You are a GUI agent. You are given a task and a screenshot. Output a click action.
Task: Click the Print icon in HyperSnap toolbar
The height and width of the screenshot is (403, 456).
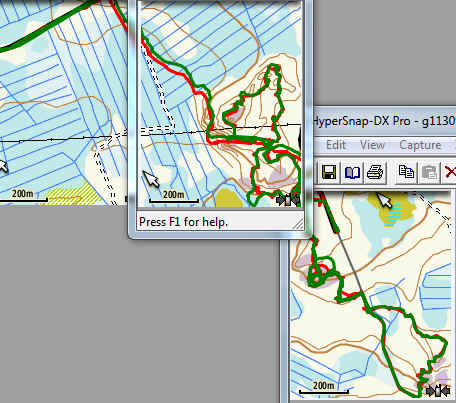376,172
